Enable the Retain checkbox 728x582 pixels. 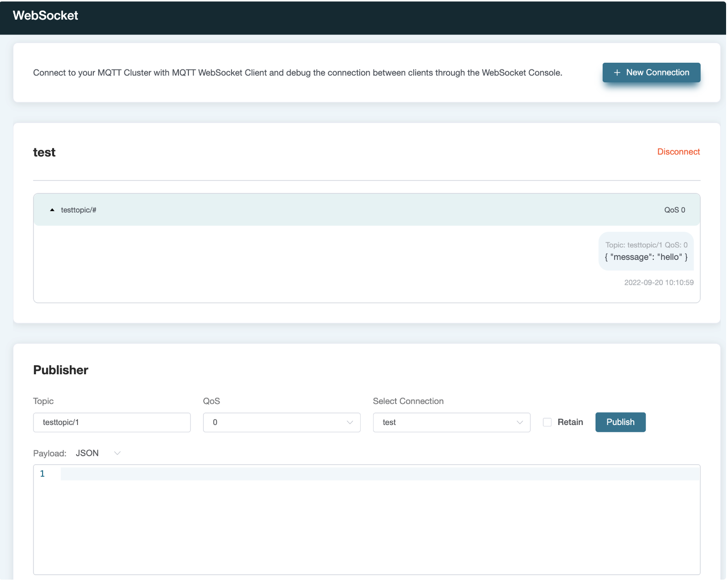[x=547, y=422]
